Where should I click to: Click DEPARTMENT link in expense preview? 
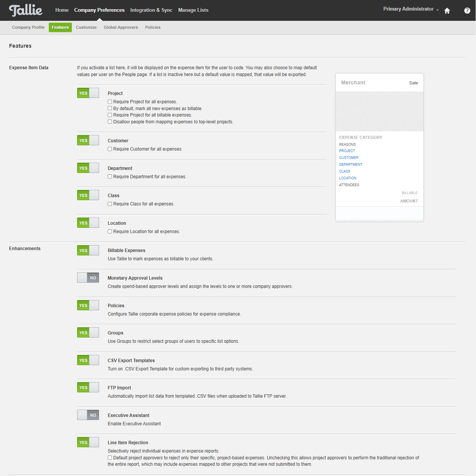pyautogui.click(x=350, y=165)
